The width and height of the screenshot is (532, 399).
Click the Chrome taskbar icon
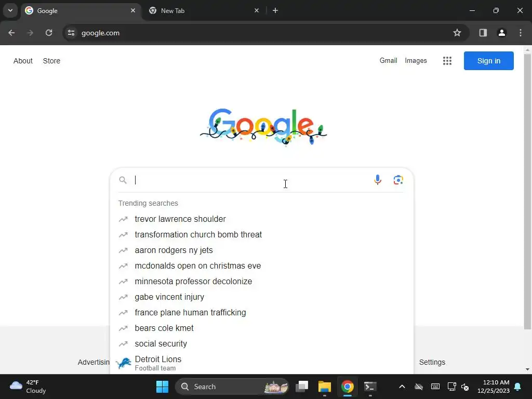point(348,387)
